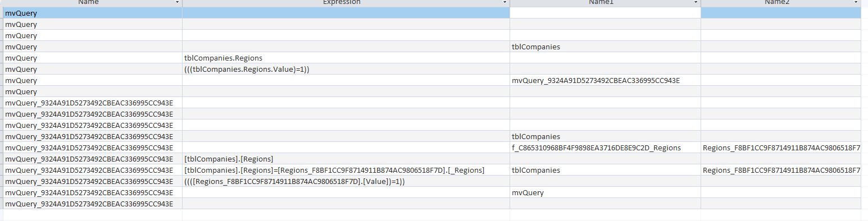Viewport: 868px width, 221px height.
Task: Select Name cell in the '((([Regions_F8BF' expression row
Action: (x=93, y=181)
